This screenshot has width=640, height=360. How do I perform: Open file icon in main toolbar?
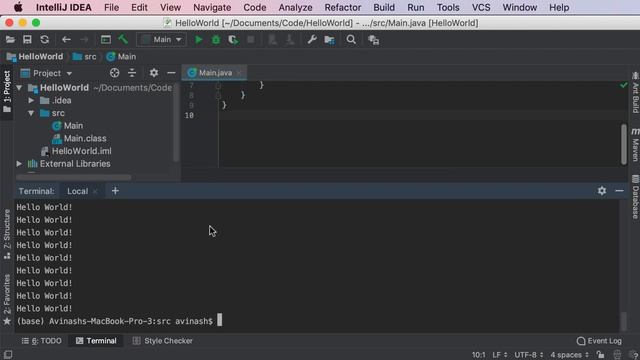point(10,40)
